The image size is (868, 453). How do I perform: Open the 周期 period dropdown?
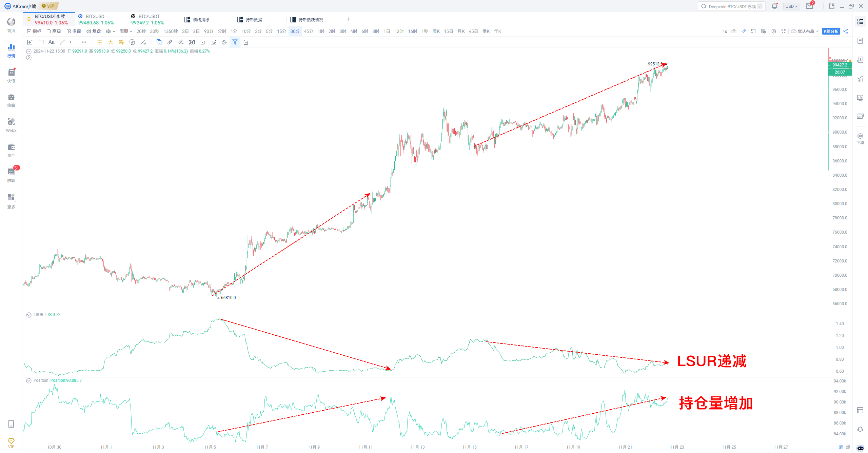tap(126, 31)
